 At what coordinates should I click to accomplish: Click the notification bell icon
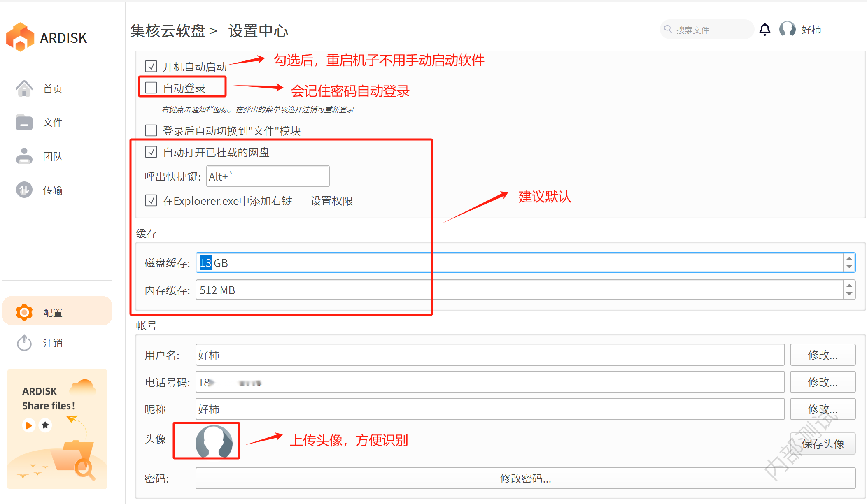tap(764, 30)
